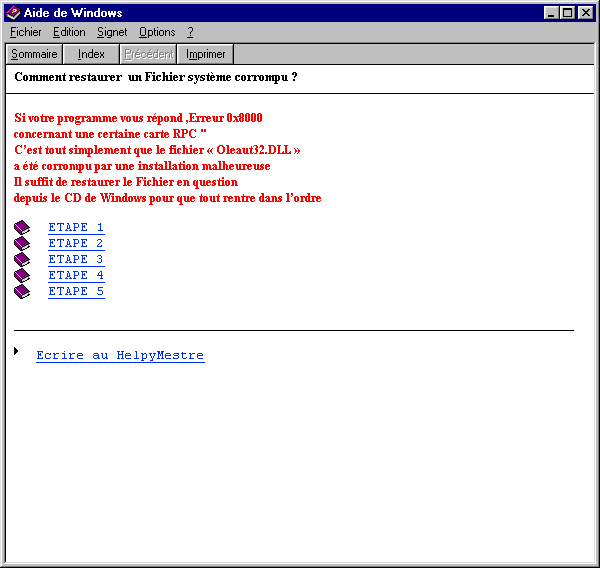Viewport: 600px width, 568px height.
Task: Open the Index button
Action: coord(91,54)
